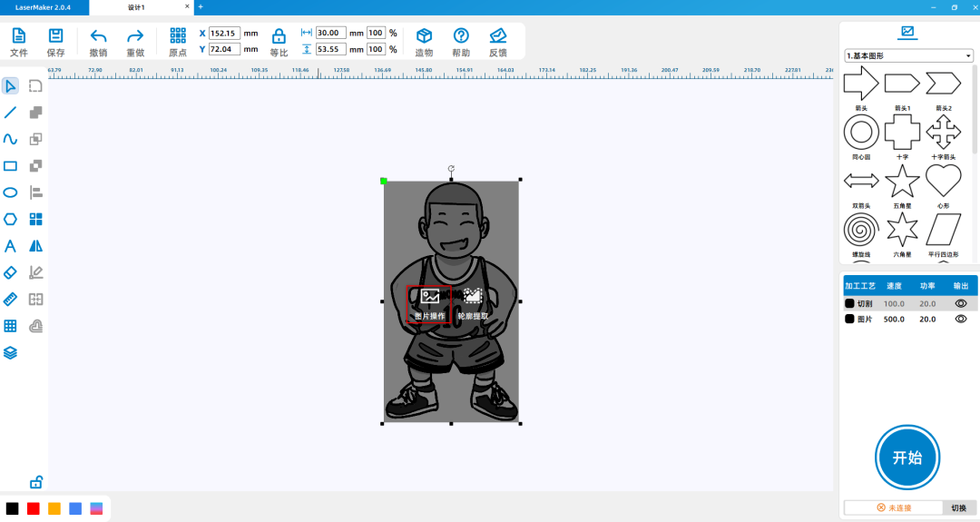Choose the text tool
The height and width of the screenshot is (522, 980).
[x=11, y=246]
